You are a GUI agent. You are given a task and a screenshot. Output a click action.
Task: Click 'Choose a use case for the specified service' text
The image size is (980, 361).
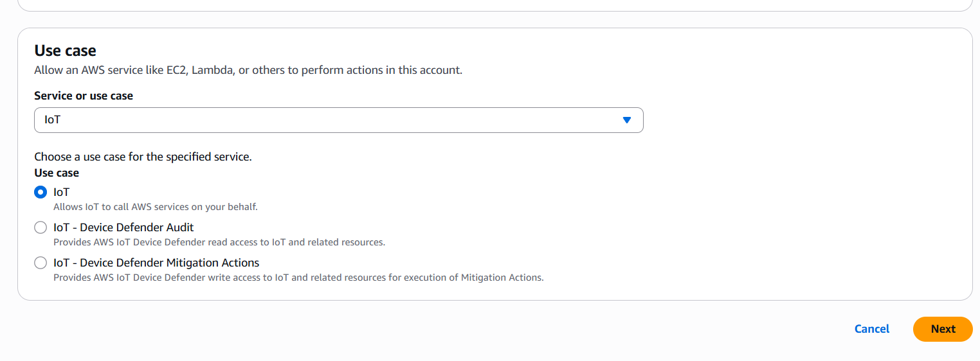[x=143, y=157]
